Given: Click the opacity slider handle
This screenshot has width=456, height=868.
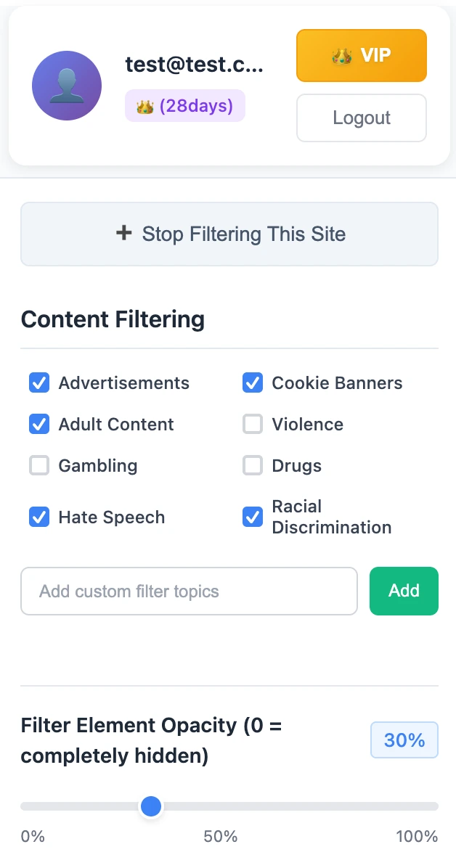Looking at the screenshot, I should pos(150,806).
